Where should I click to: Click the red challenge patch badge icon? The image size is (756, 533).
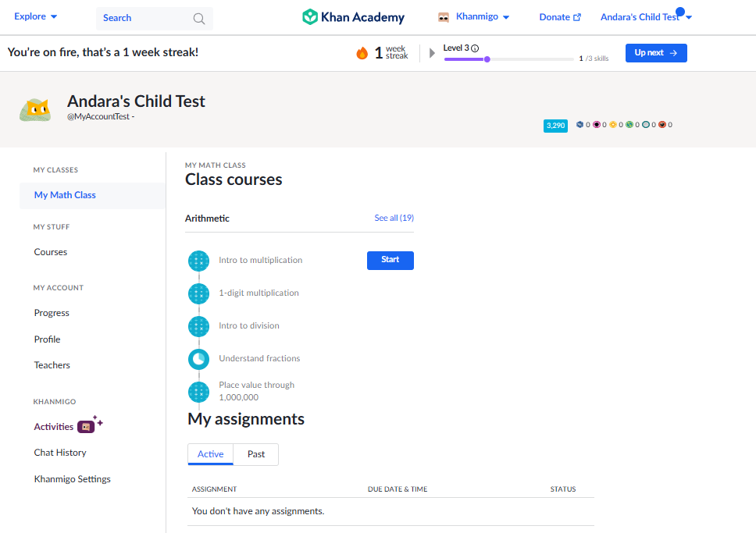662,124
